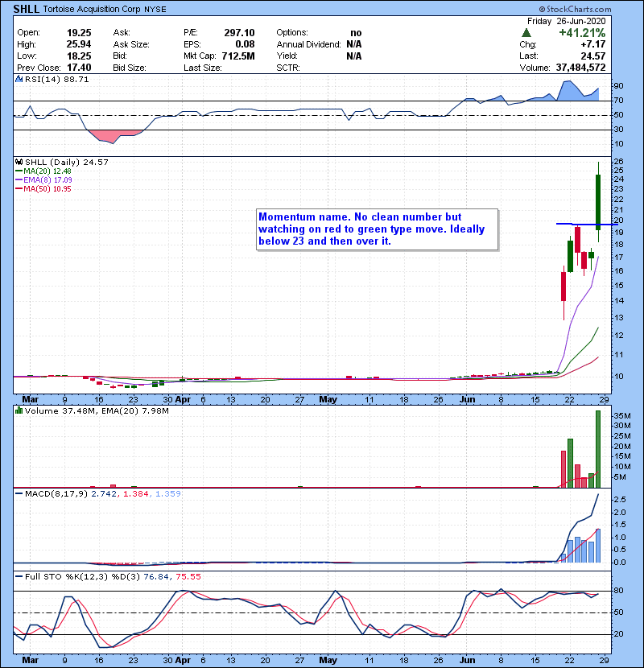
Task: Select the 2.5 label on the MACD axis
Action: coord(621,499)
